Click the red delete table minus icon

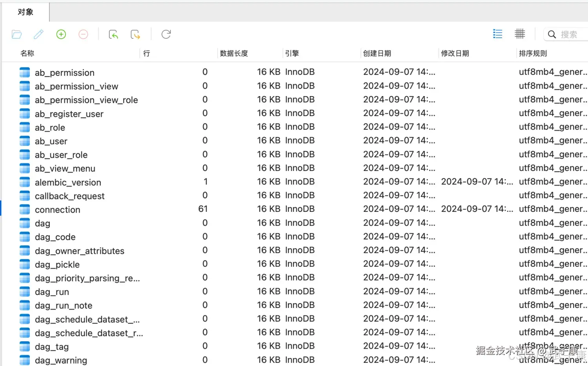[83, 35]
